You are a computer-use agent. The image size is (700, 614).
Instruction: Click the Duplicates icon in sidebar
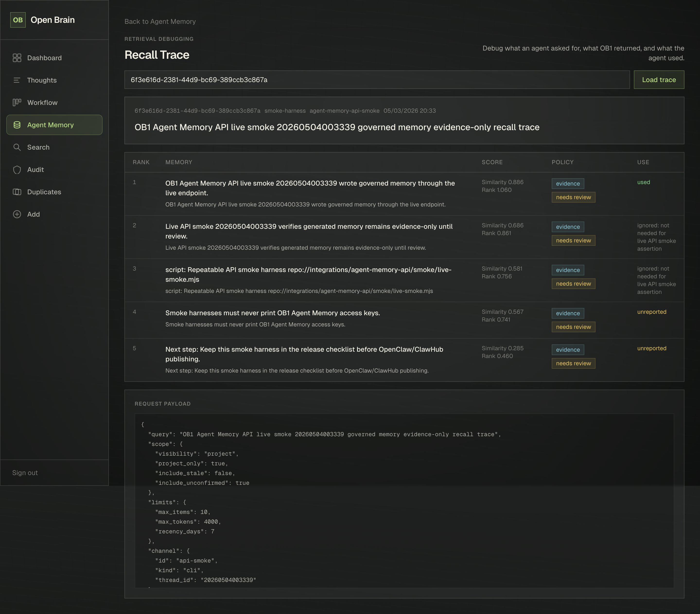[17, 192]
